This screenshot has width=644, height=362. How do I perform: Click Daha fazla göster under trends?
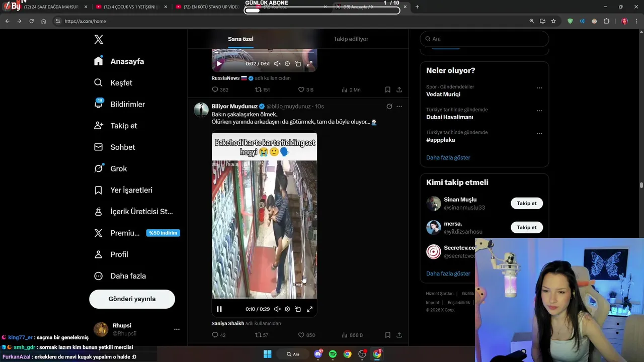[448, 157]
